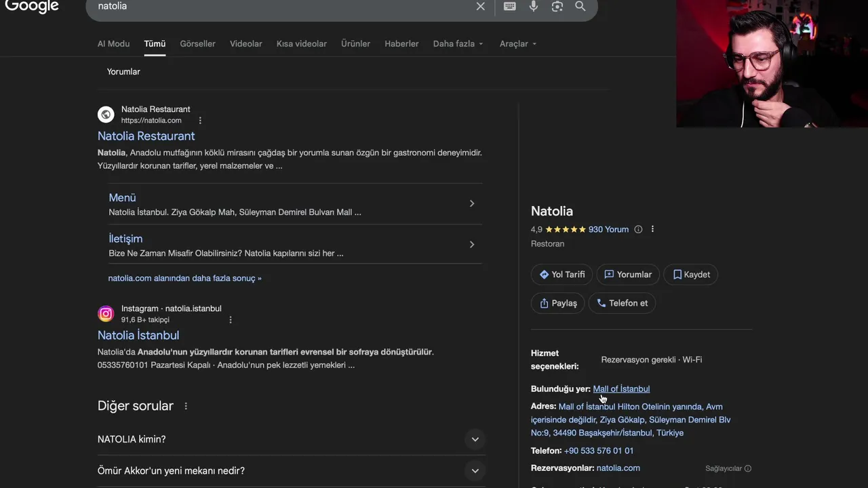
Task: Open the "Daha fazla" dropdown
Action: [458, 44]
